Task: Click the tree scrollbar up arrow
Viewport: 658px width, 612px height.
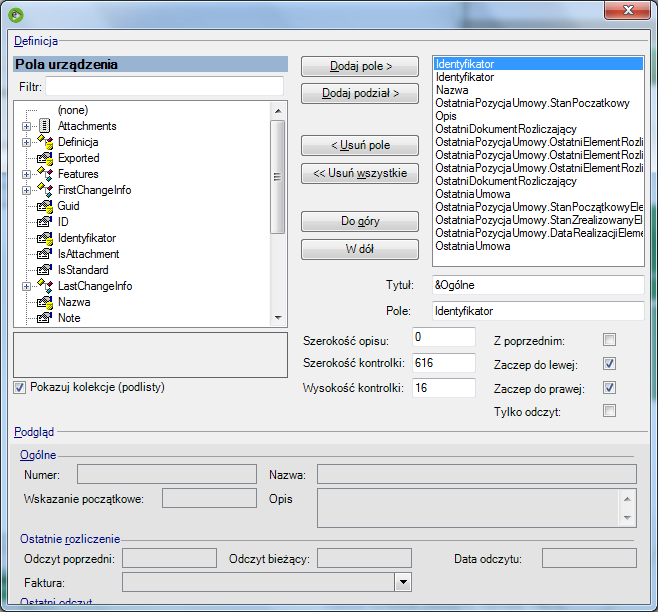Action: tap(278, 111)
